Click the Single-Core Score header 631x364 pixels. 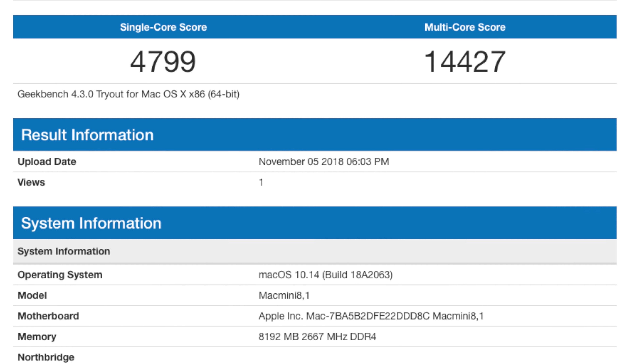click(x=163, y=27)
